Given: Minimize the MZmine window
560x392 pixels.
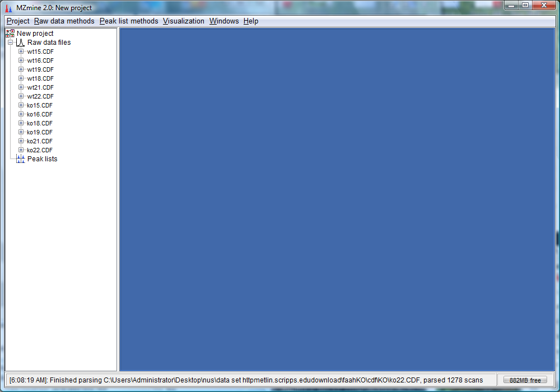Looking at the screenshot, I should 511,6.
